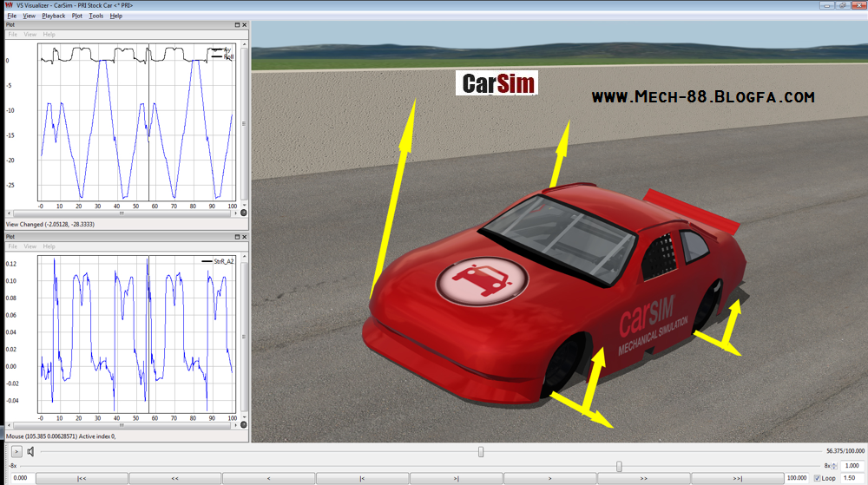
Task: Click the end time value 100.000
Action: point(797,478)
